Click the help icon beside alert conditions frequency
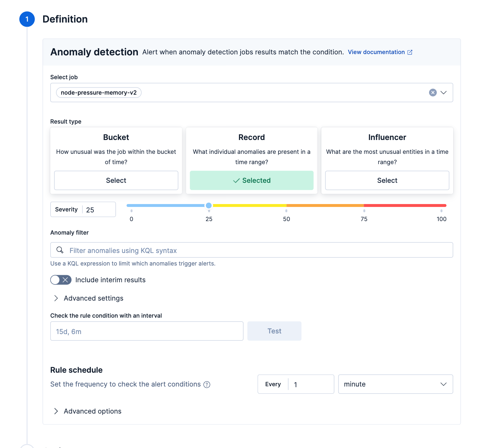Screen dimensions: 488x448 [207, 385]
